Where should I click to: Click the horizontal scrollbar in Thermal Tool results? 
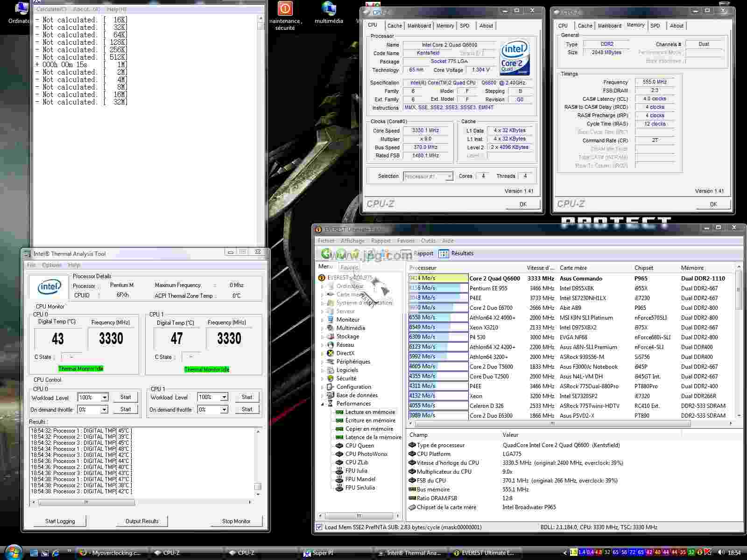pos(86,502)
